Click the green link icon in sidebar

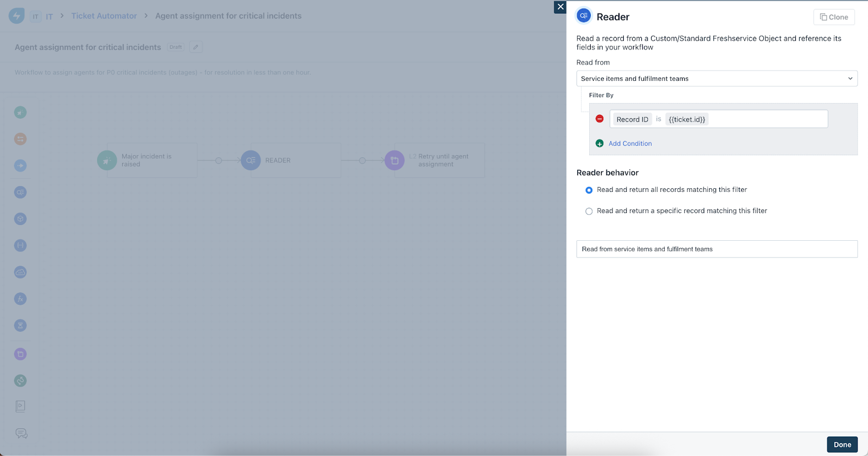(20, 381)
